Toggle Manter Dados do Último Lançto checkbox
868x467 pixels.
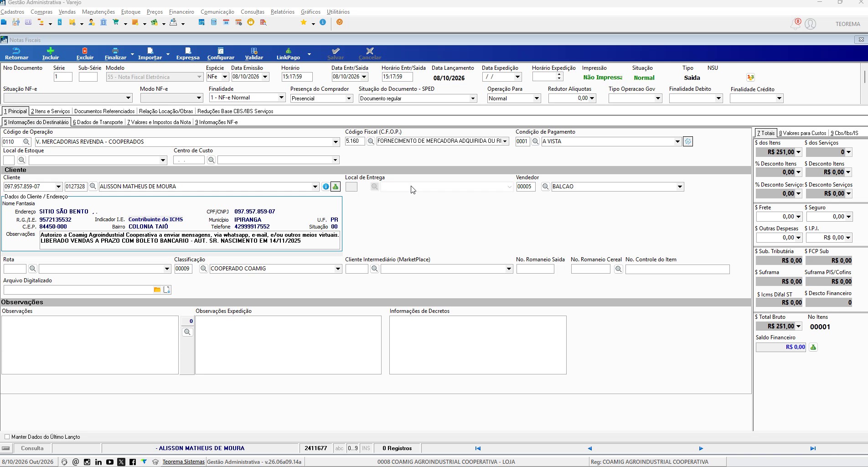(x=7, y=436)
